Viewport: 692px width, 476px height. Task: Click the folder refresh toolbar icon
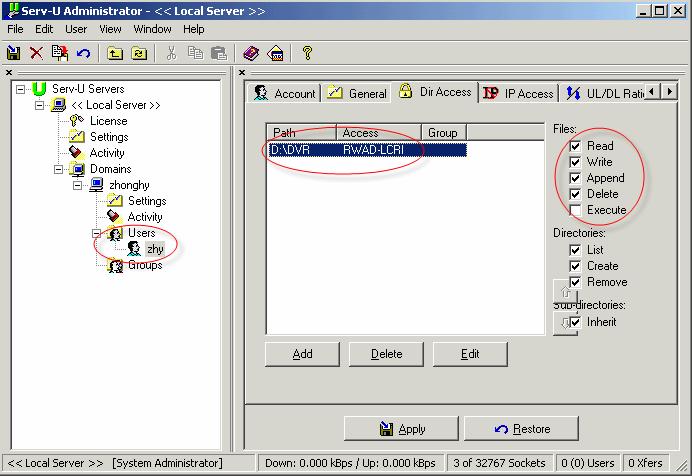coord(139,54)
